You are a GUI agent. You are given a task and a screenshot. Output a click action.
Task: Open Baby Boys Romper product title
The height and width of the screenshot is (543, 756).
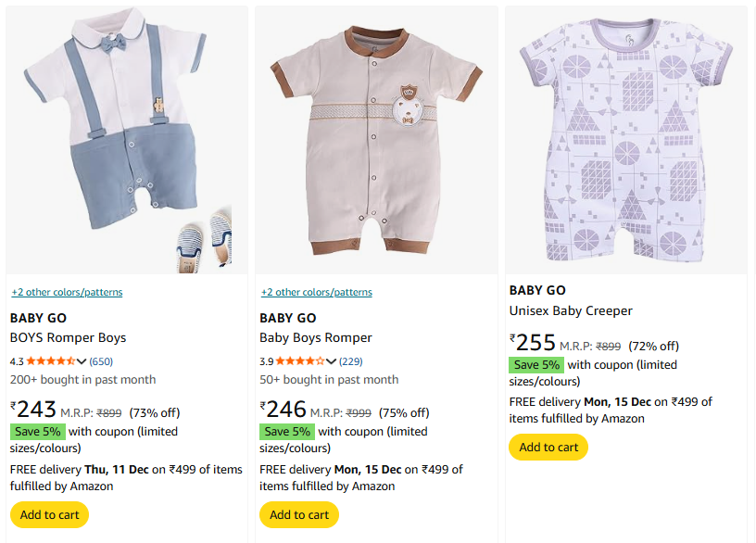pyautogui.click(x=315, y=337)
